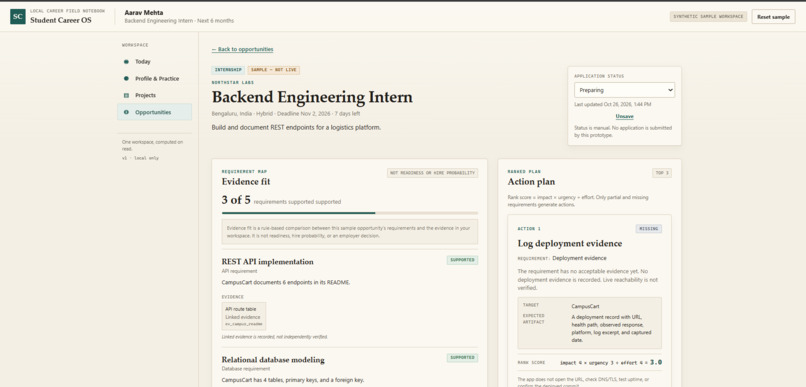
Task: Click the MISSING badge on Action 1
Action: coord(649,229)
